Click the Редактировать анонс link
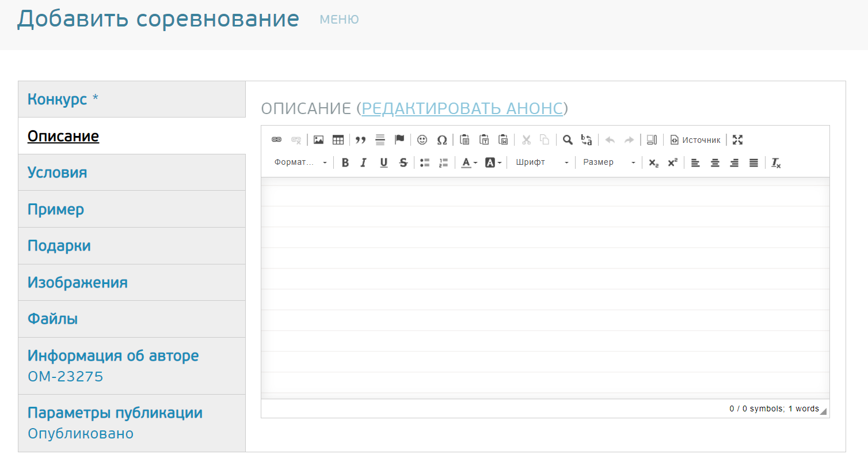This screenshot has height=469, width=868. click(x=462, y=108)
